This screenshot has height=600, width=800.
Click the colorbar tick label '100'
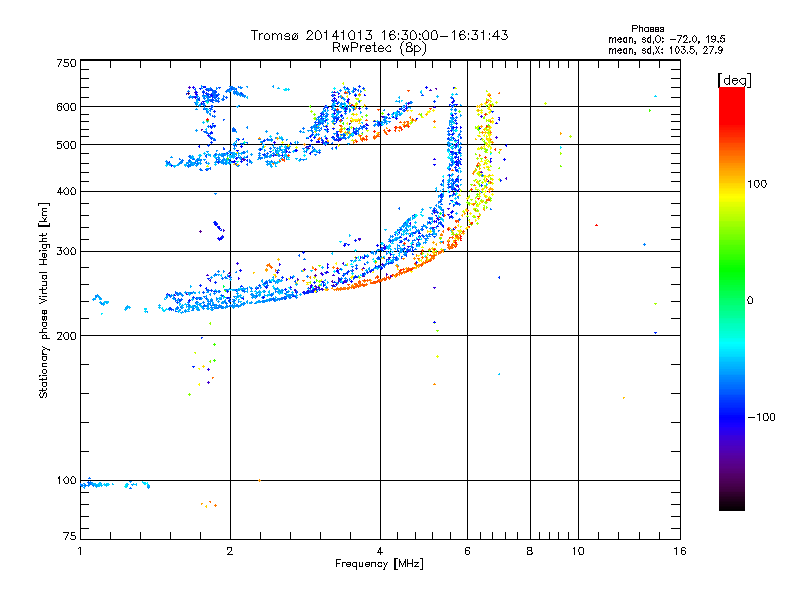click(x=757, y=184)
